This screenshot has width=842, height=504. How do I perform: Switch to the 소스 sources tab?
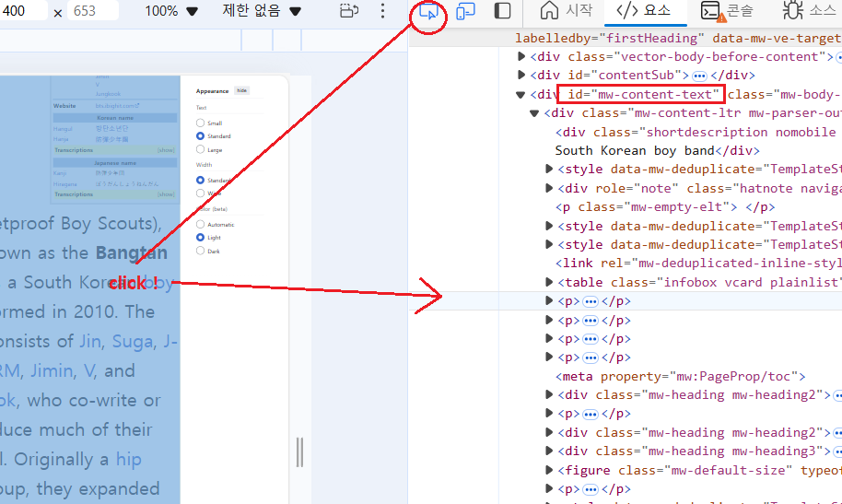tap(810, 11)
